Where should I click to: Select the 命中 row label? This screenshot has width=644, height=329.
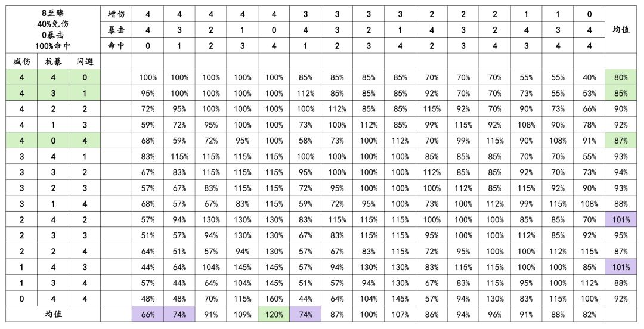(x=116, y=45)
